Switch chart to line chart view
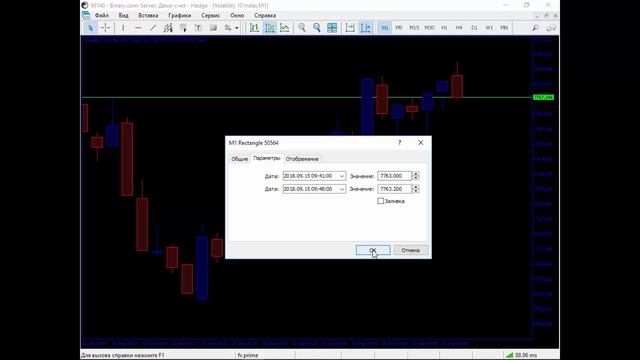The height and width of the screenshot is (360, 640). pyautogui.click(x=284, y=28)
